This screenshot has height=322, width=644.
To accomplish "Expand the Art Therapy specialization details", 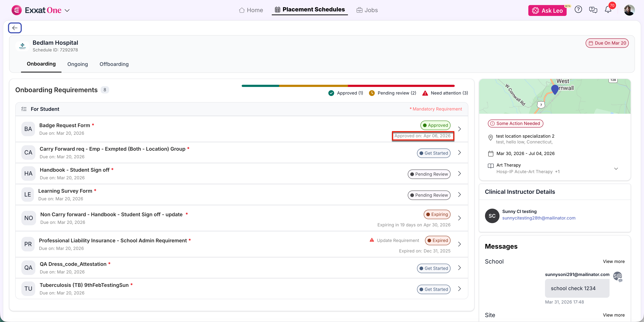I will click(x=616, y=168).
